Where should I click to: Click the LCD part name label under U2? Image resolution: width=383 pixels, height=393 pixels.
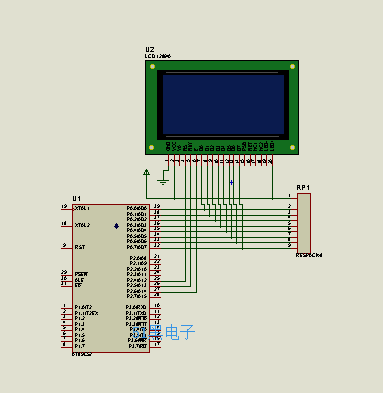(158, 56)
